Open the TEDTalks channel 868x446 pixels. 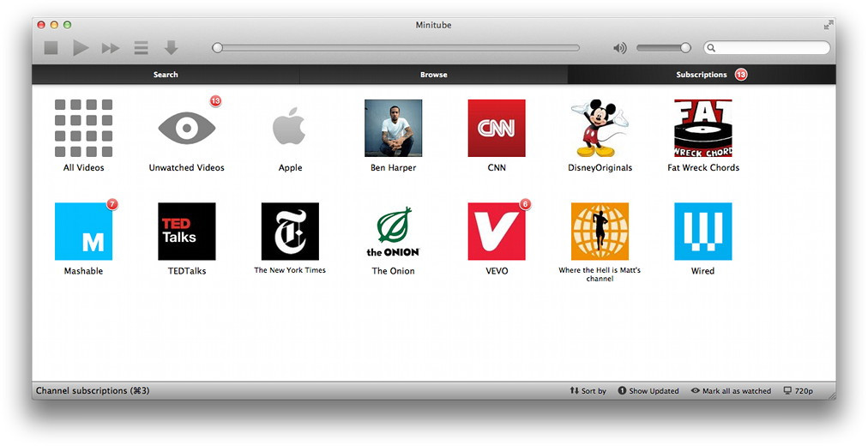(187, 232)
